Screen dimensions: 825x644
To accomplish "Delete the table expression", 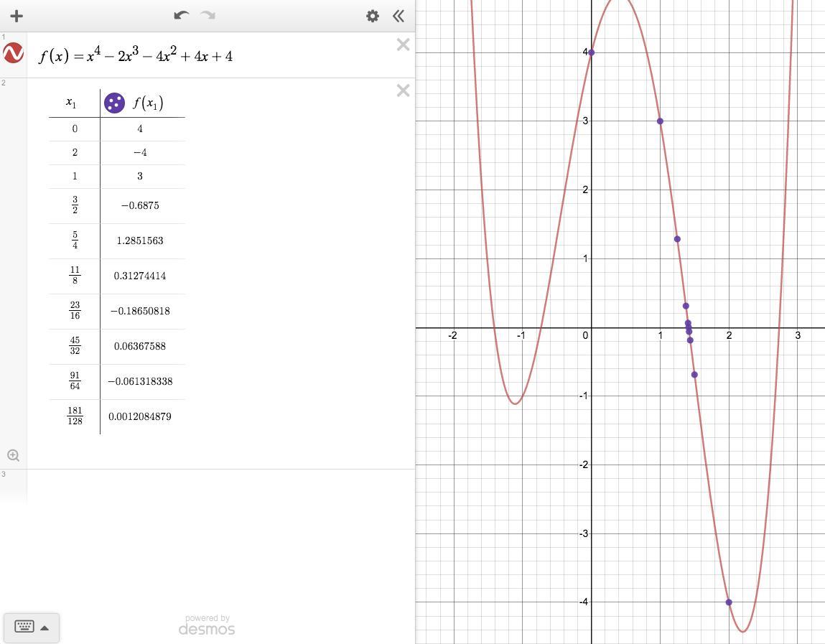I will (403, 90).
